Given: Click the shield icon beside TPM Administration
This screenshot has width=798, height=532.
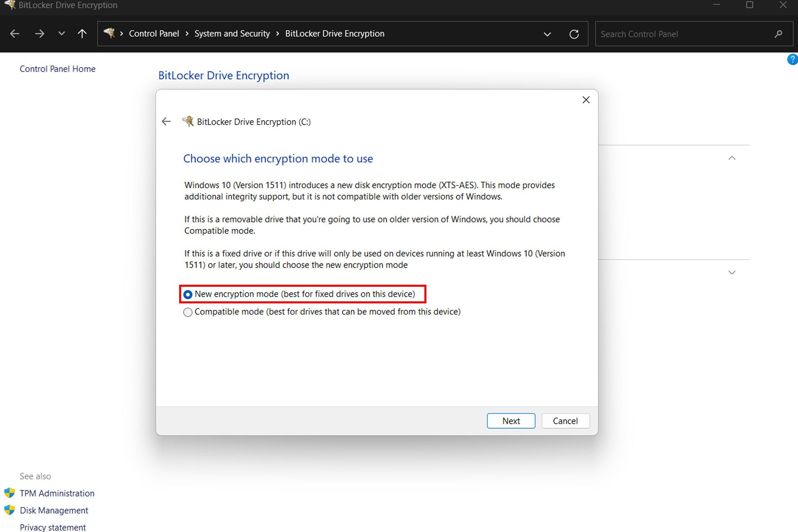Looking at the screenshot, I should tap(10, 493).
